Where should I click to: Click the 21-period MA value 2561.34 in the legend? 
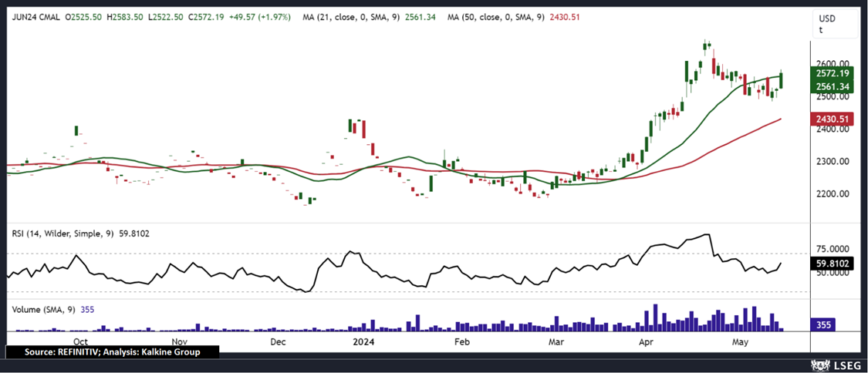[420, 17]
